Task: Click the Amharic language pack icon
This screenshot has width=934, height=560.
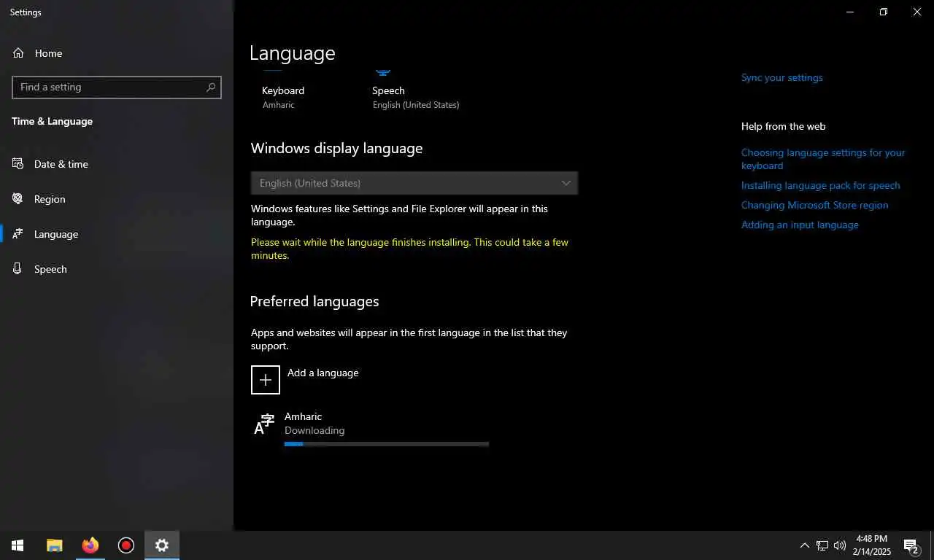Action: pos(264,424)
